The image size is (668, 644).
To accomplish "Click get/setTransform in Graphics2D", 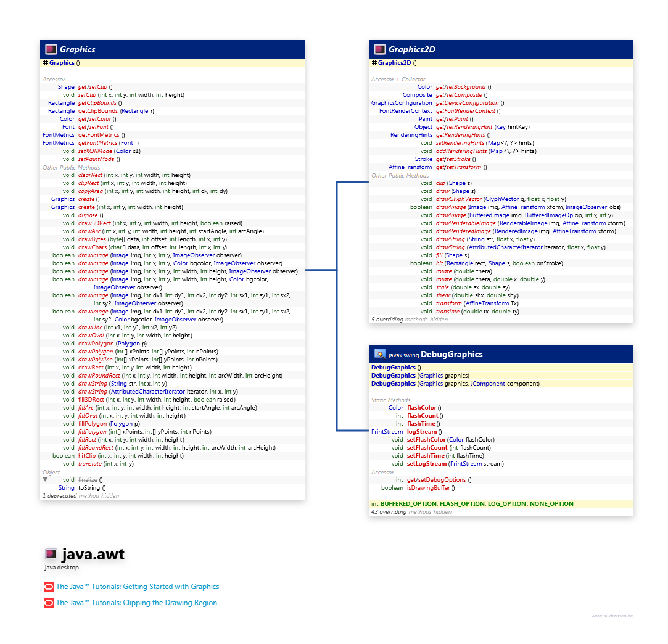I will click(458, 167).
